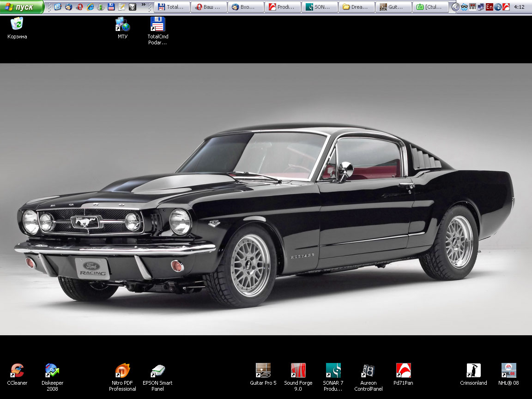Activate the Guitar Pro taskbar button
532x399 pixels.
point(393,7)
